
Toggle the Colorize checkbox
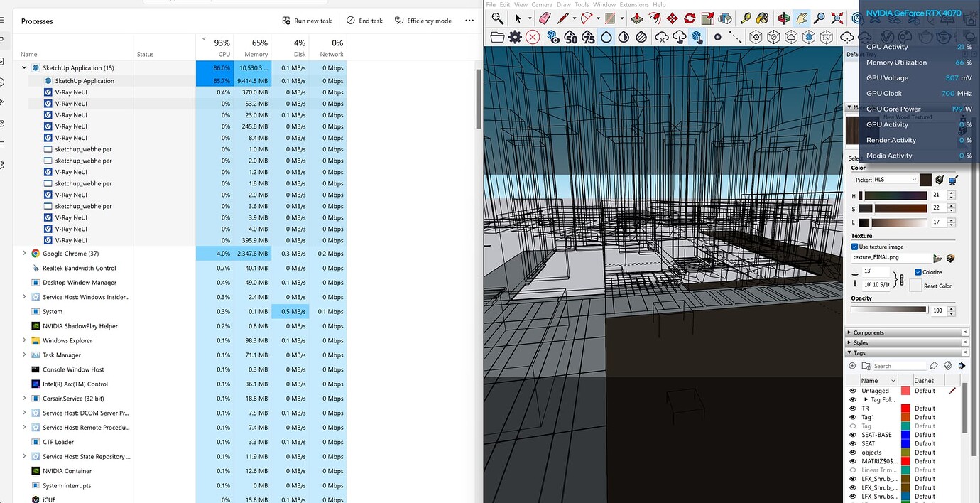pos(919,271)
